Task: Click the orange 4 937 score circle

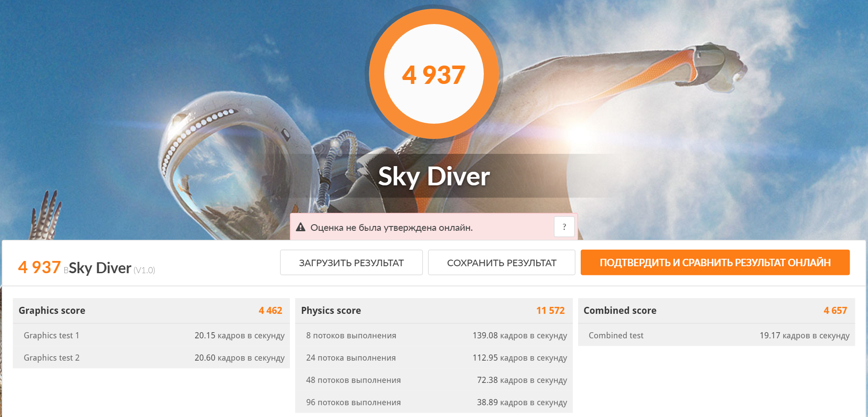Action: click(x=434, y=75)
